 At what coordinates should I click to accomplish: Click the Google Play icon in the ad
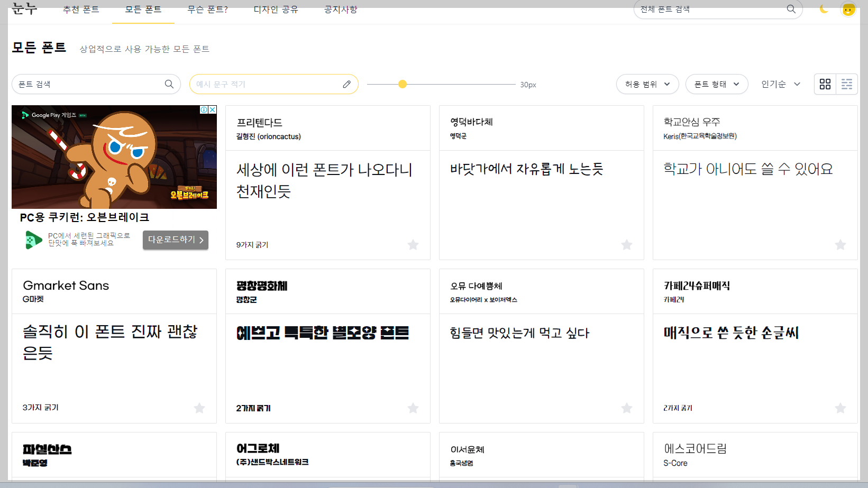[x=33, y=239]
